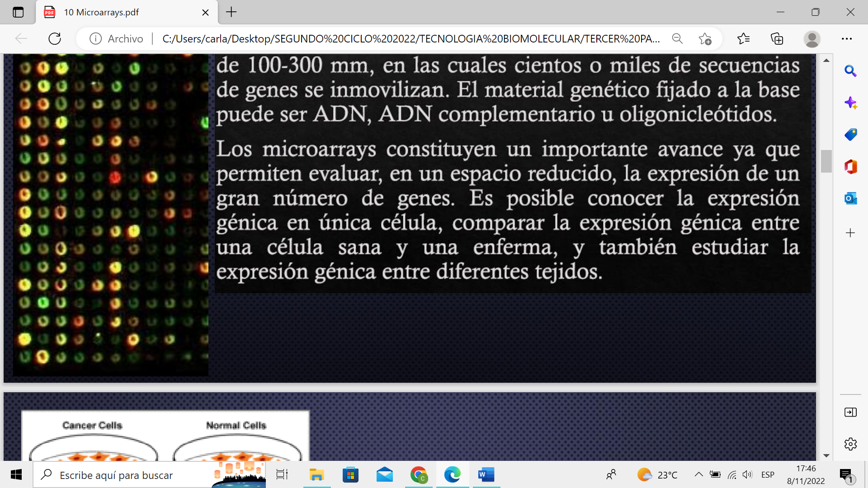This screenshot has height=488, width=868.
Task: Click scrollbar down arrow
Action: coord(826,455)
